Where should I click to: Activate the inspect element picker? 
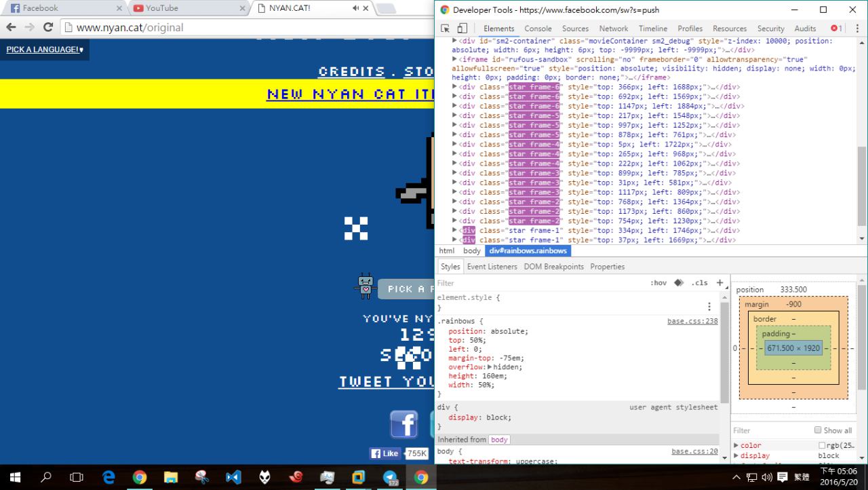point(446,29)
